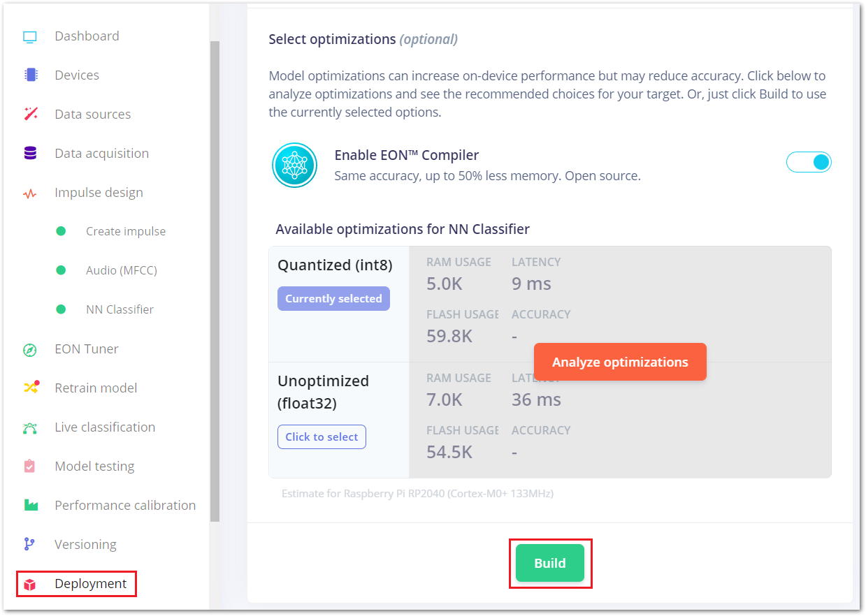Click the Retrain model shuffle icon
This screenshot has width=866, height=616.
(31, 388)
